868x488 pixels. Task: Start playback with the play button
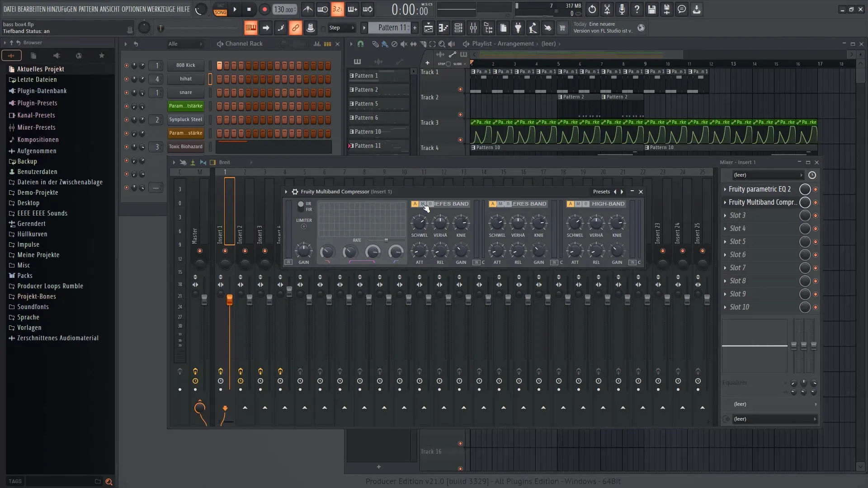(235, 9)
